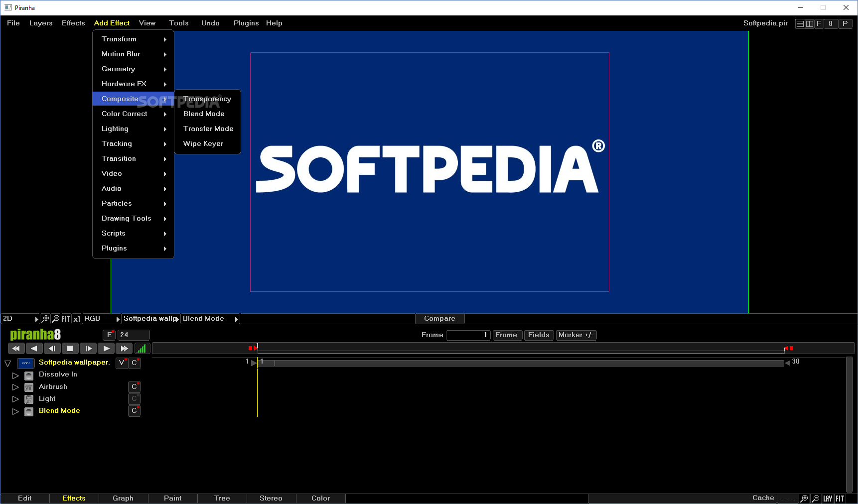Click the 8 bit-depth button
858x504 pixels.
pos(831,23)
